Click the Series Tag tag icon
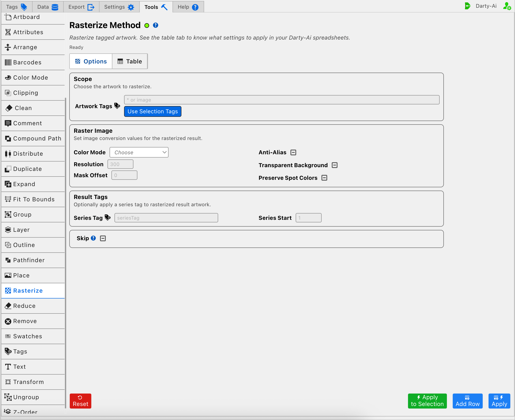 (x=108, y=217)
